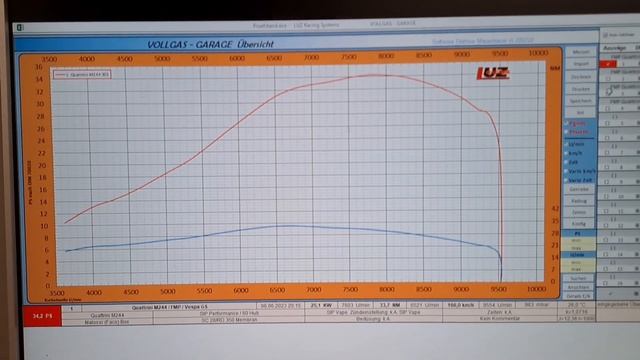Screen dimensions: 640x360
Task: Check the display box for run 4
Action: point(608,108)
